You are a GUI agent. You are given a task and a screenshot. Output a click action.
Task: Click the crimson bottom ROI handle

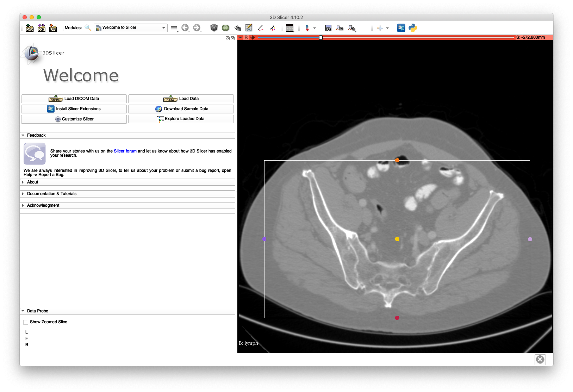click(397, 318)
